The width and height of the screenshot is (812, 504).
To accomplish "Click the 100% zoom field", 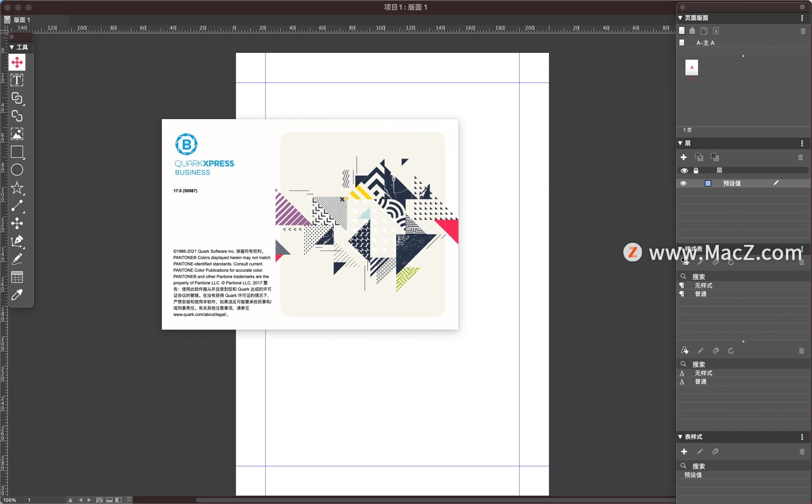I will [10, 500].
